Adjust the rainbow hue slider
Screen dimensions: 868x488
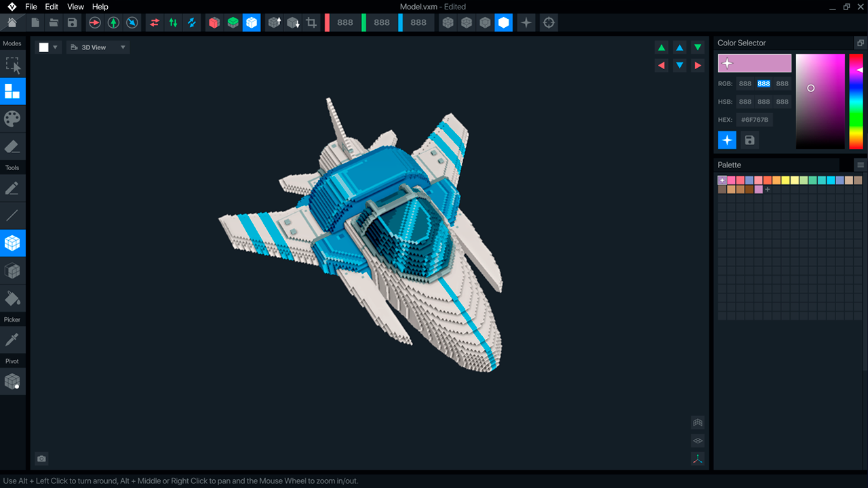tap(856, 102)
